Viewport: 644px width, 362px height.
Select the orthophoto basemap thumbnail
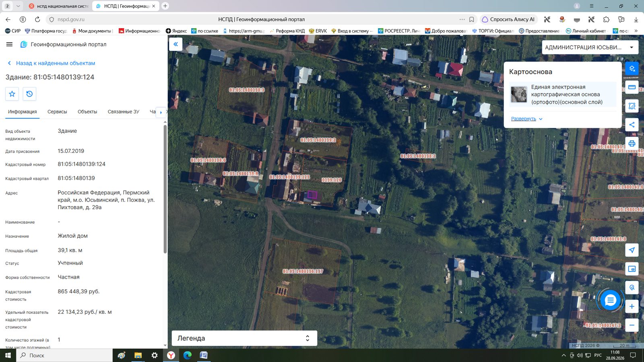coord(519,95)
